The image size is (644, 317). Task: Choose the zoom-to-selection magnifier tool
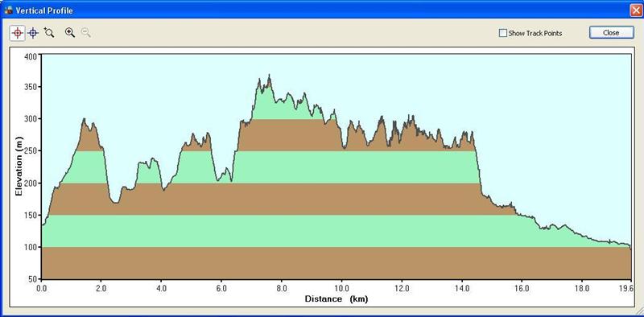(49, 33)
